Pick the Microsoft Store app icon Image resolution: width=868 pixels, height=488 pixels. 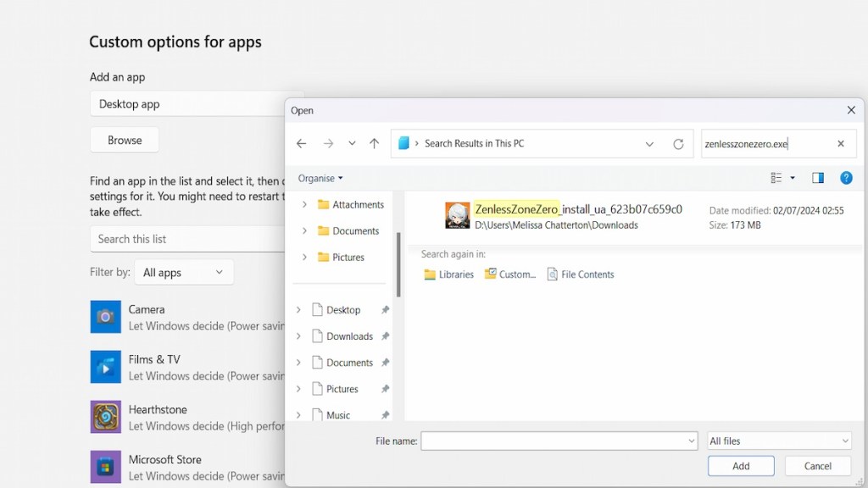pos(106,467)
